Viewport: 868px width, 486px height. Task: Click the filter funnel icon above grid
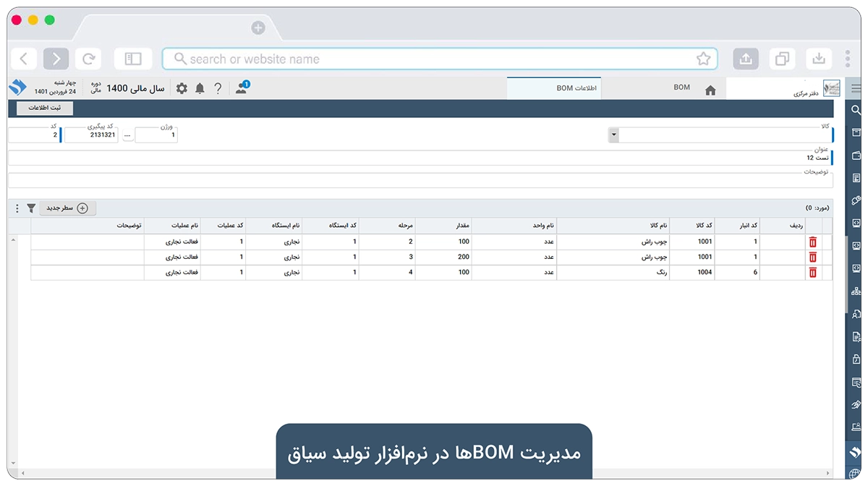click(31, 208)
